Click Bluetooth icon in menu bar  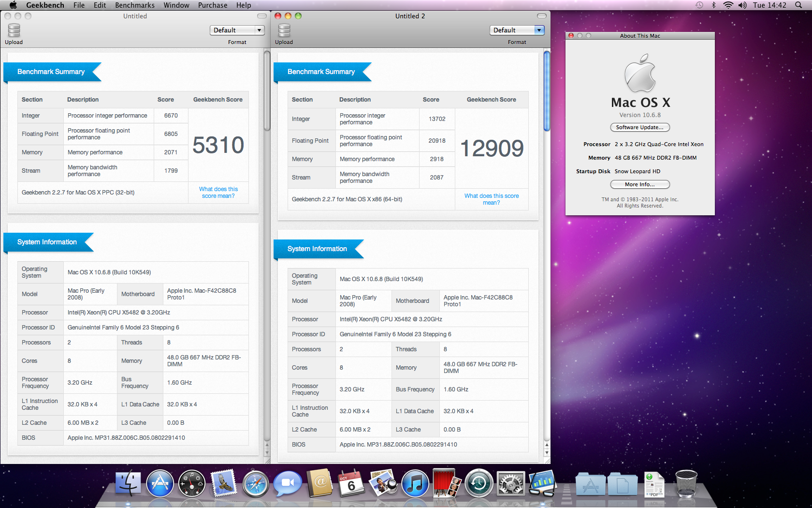[x=713, y=5]
